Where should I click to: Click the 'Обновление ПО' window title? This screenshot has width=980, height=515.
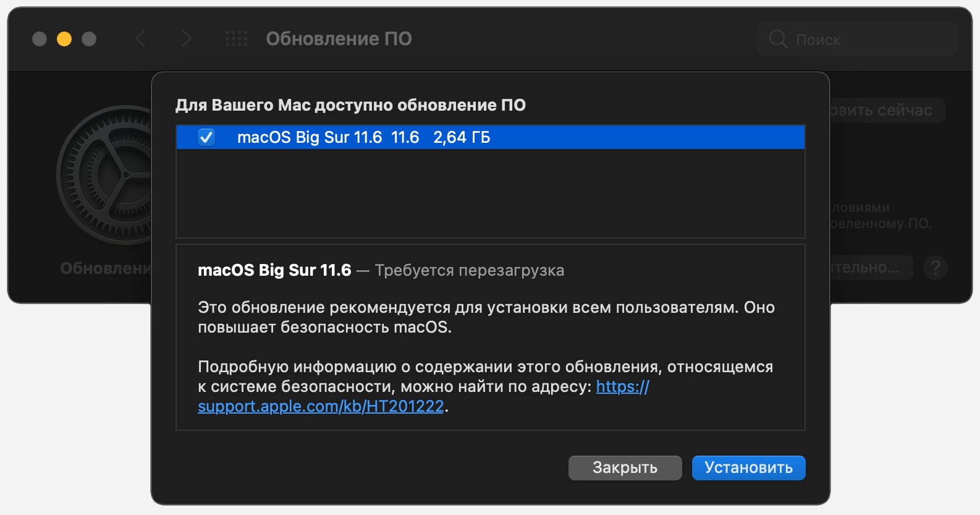pos(339,39)
